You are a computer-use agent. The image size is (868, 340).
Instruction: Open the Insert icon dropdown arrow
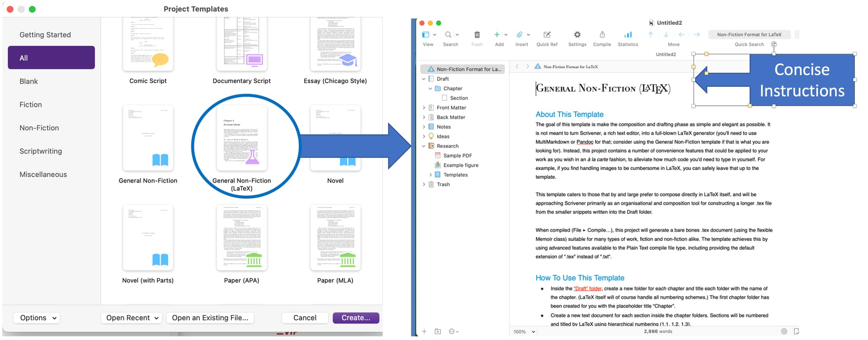pyautogui.click(x=528, y=35)
